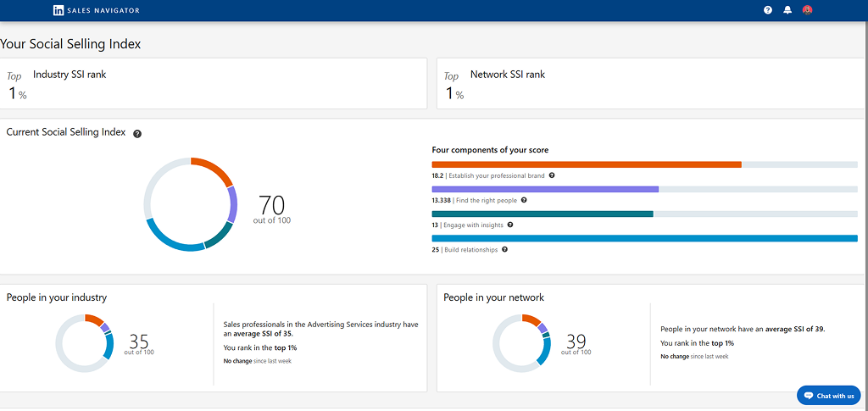The height and width of the screenshot is (411, 868).
Task: Click the LinkedIn logo in the header
Action: pos(58,10)
